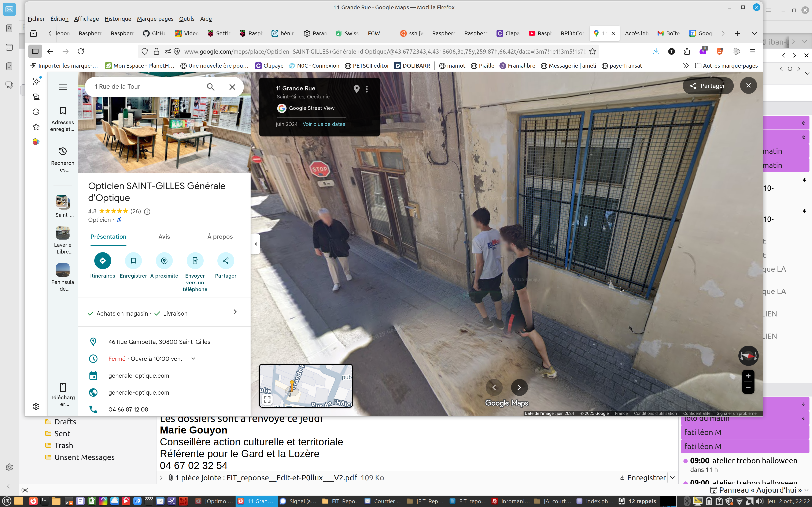Collapse the side panel arrow
This screenshot has width=812, height=507.
point(256,244)
